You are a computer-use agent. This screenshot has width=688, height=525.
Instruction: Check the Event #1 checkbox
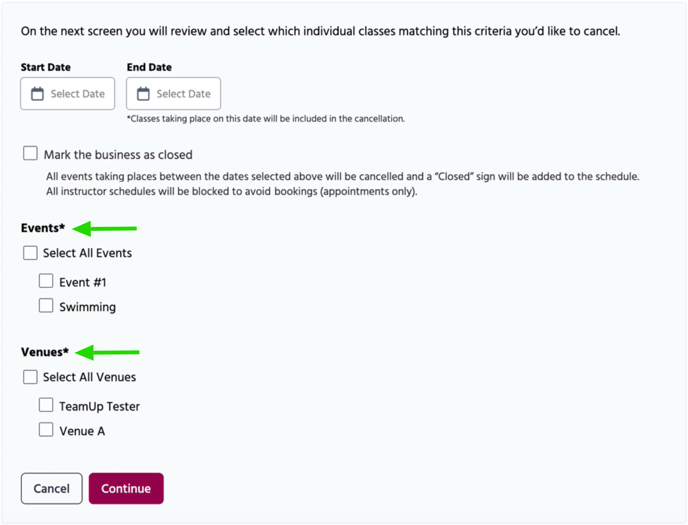tap(46, 282)
